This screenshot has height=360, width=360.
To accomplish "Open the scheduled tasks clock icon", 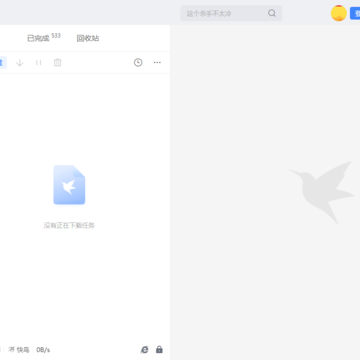I will point(138,62).
